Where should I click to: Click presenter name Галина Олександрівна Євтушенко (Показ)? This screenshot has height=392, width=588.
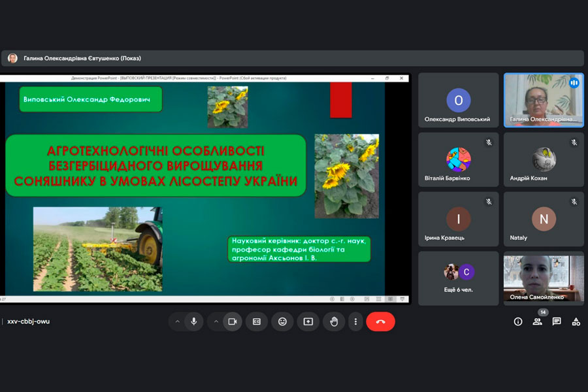click(x=82, y=58)
